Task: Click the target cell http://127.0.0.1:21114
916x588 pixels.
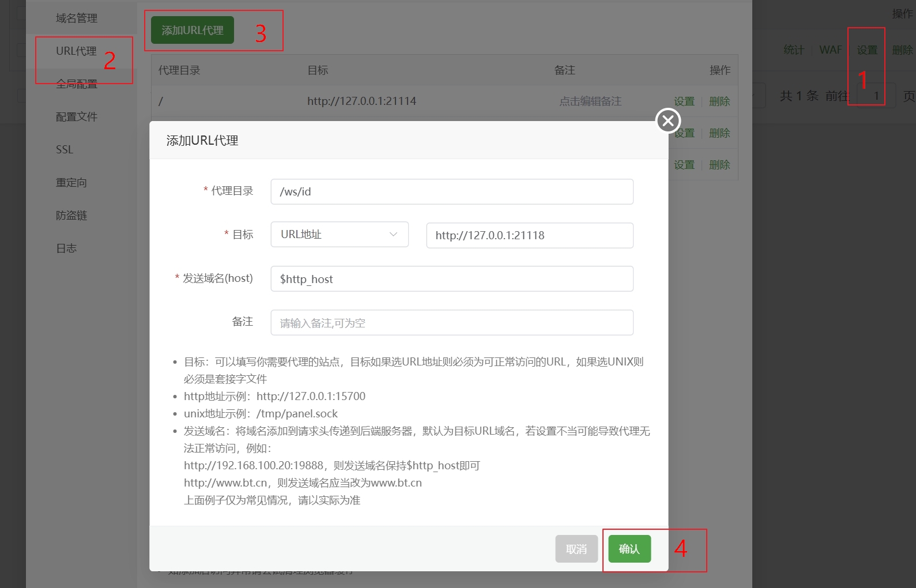Action: pos(361,101)
